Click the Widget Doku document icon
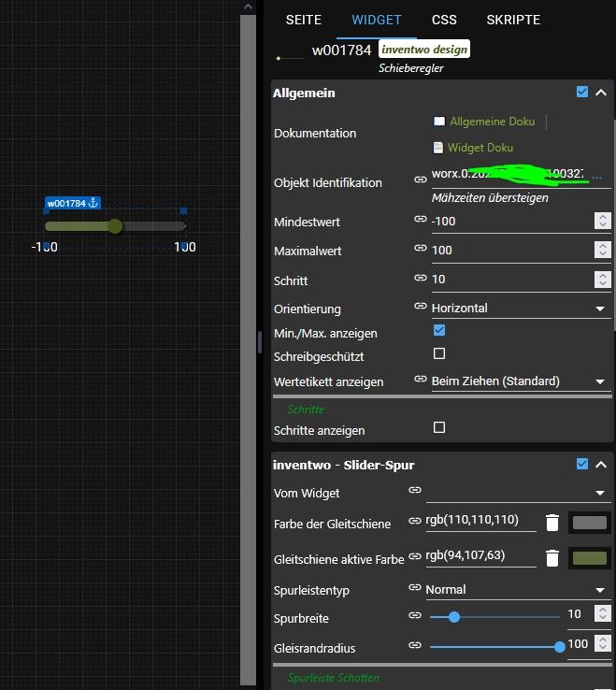The image size is (616, 690). (x=437, y=148)
